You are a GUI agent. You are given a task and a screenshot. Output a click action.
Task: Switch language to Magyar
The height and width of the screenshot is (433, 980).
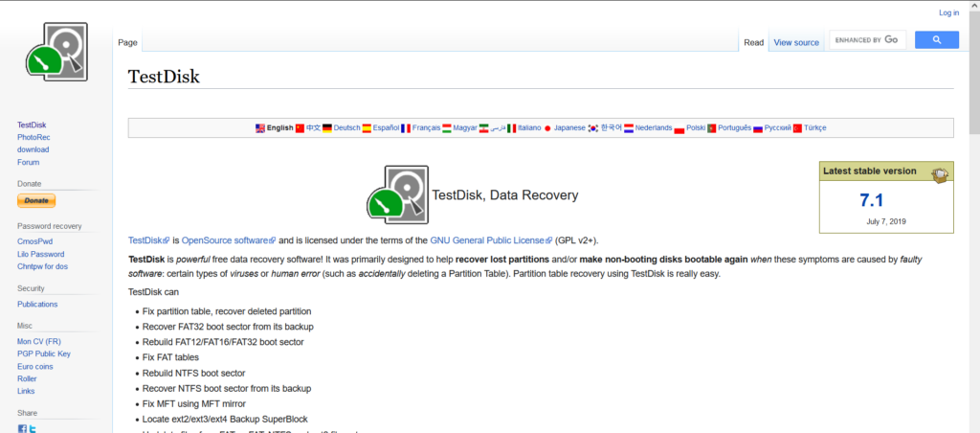click(x=465, y=128)
